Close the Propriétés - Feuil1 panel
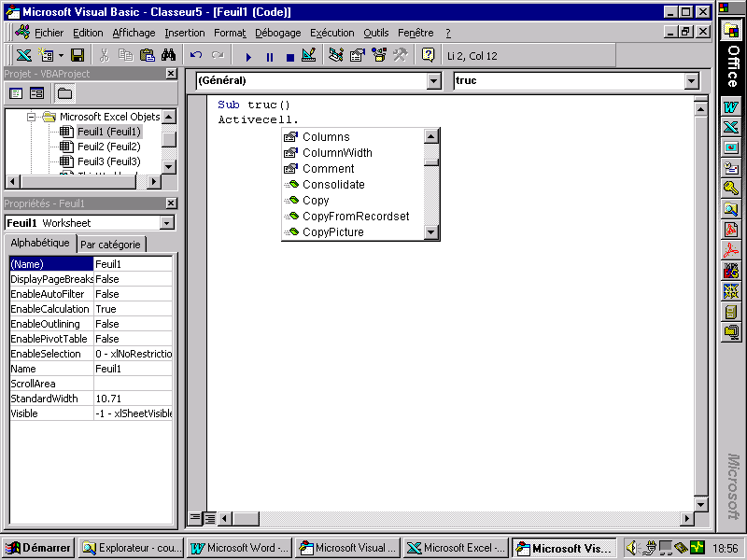This screenshot has height=560, width=747. click(x=171, y=203)
